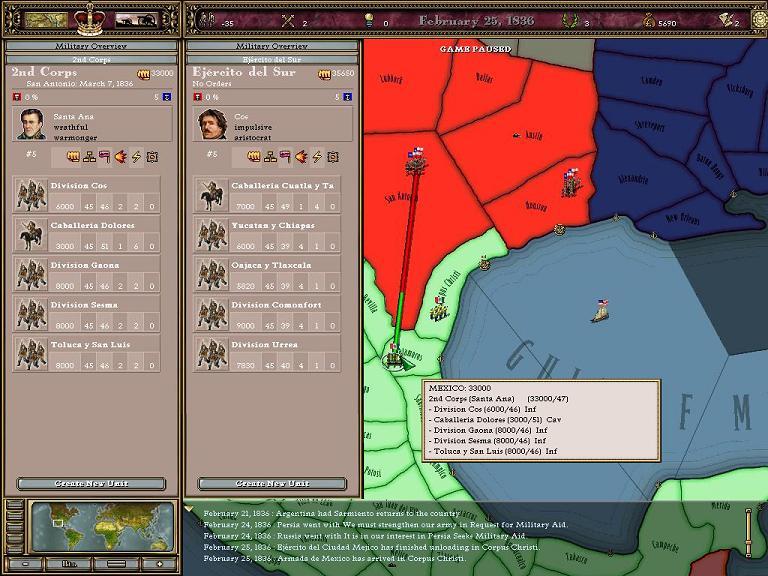Screen dimensions: 768x576
Task: Click the Texan army unit in San Antonio
Action: point(416,162)
